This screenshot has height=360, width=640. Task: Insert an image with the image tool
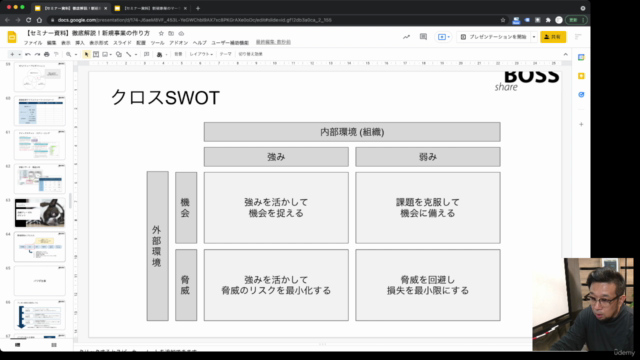click(105, 54)
